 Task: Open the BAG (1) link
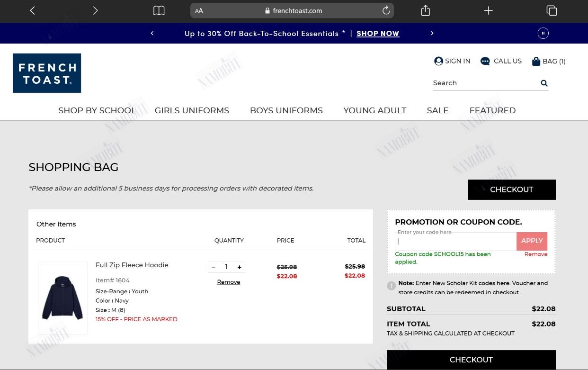click(554, 61)
